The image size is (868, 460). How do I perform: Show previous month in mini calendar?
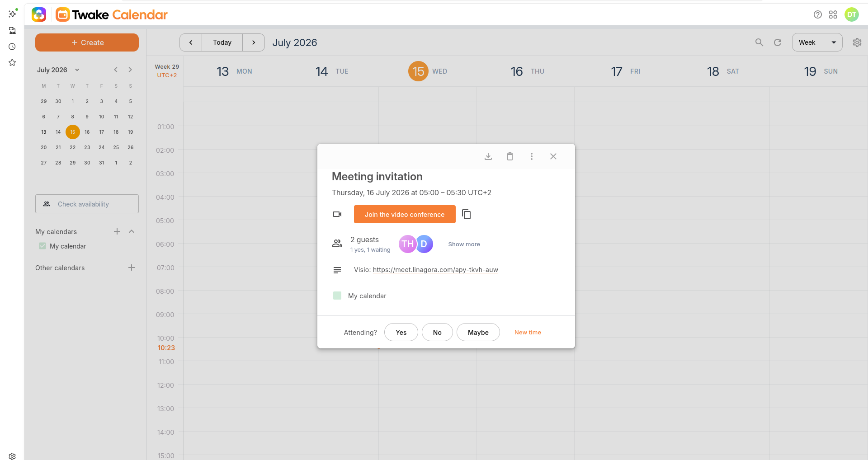coord(116,70)
